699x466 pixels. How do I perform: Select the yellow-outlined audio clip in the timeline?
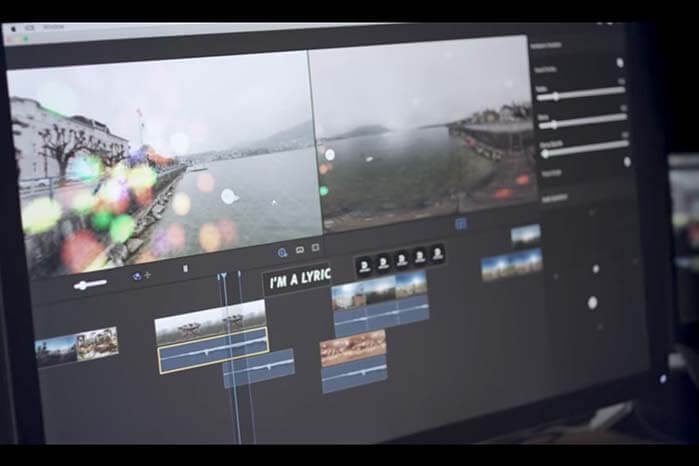[213, 351]
